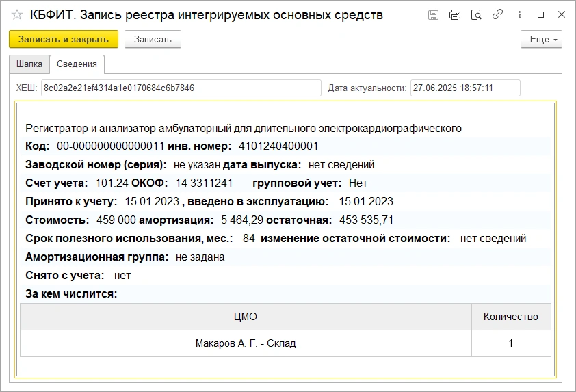Click the 'дата выпуска' value 'нет сведений'
The height and width of the screenshot is (392, 576).
341,165
